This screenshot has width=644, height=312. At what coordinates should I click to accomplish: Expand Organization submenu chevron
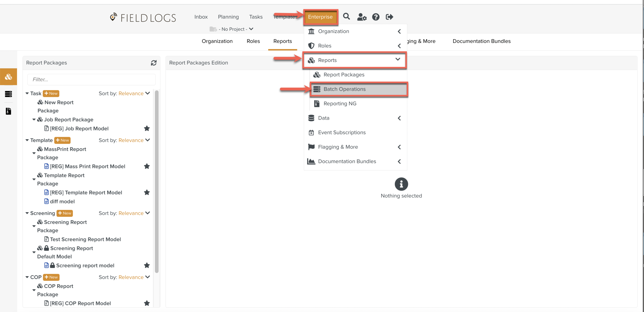pyautogui.click(x=399, y=31)
